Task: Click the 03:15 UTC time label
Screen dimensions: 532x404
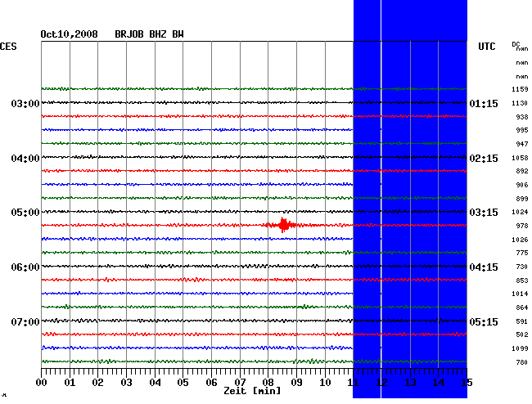Action: coord(484,213)
